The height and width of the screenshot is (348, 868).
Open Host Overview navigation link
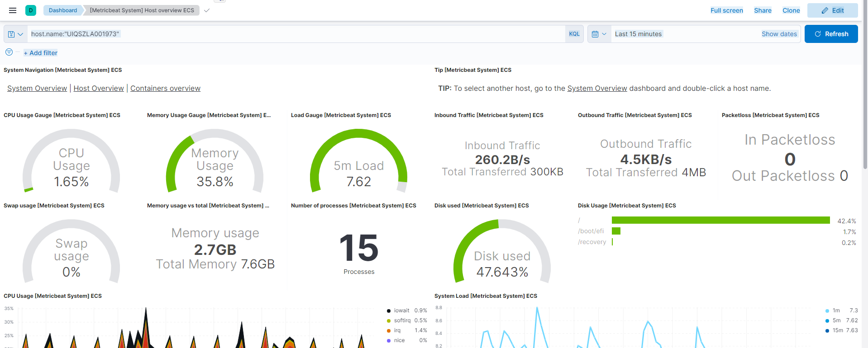(99, 88)
